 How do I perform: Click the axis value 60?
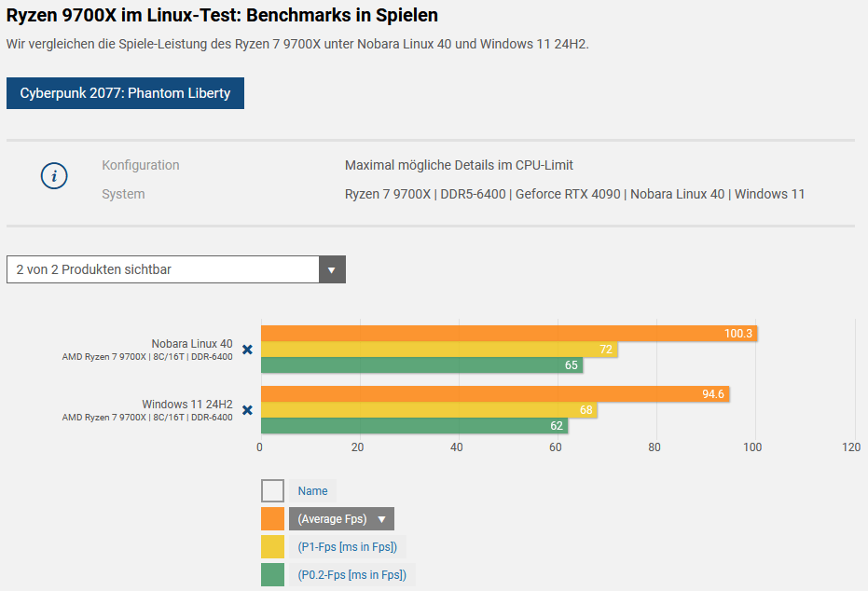[556, 447]
